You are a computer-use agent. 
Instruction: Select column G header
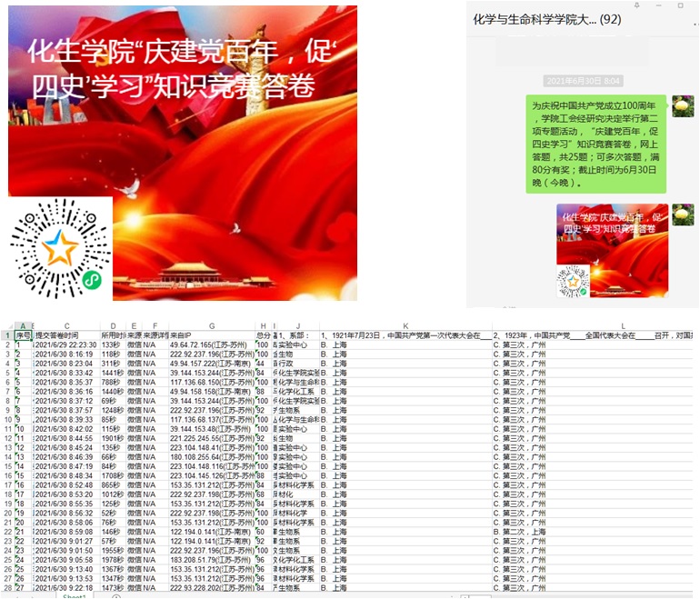[x=211, y=326]
